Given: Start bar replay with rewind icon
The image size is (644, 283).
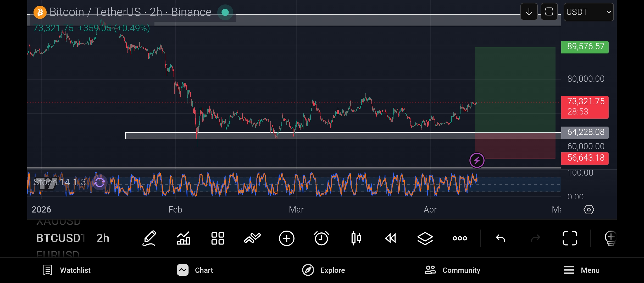Looking at the screenshot, I should (x=391, y=238).
